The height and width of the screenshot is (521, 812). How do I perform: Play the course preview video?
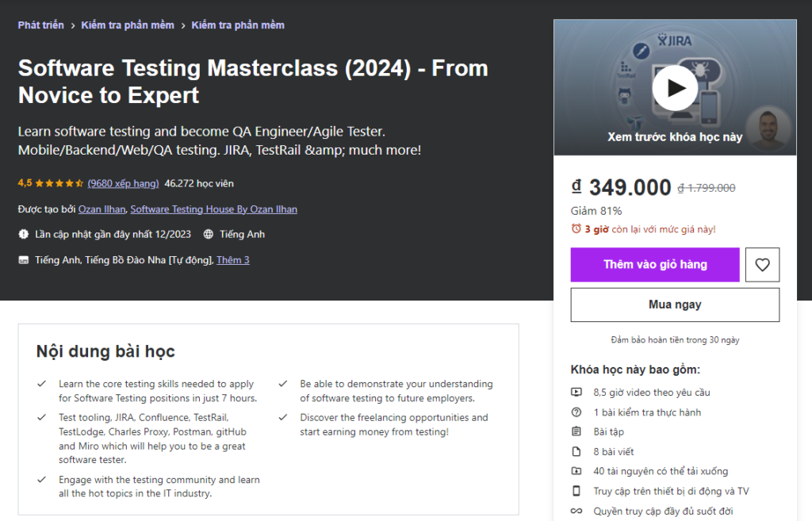coord(675,87)
